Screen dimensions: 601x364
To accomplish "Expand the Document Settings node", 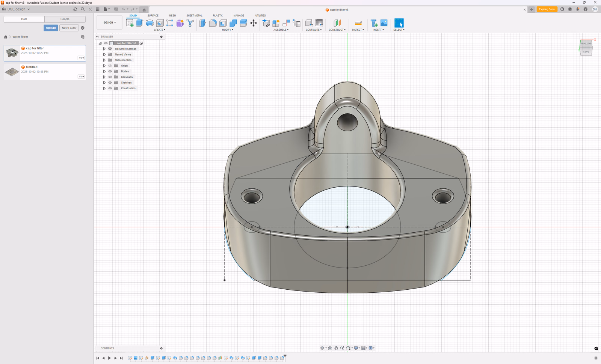I will click(x=104, y=49).
